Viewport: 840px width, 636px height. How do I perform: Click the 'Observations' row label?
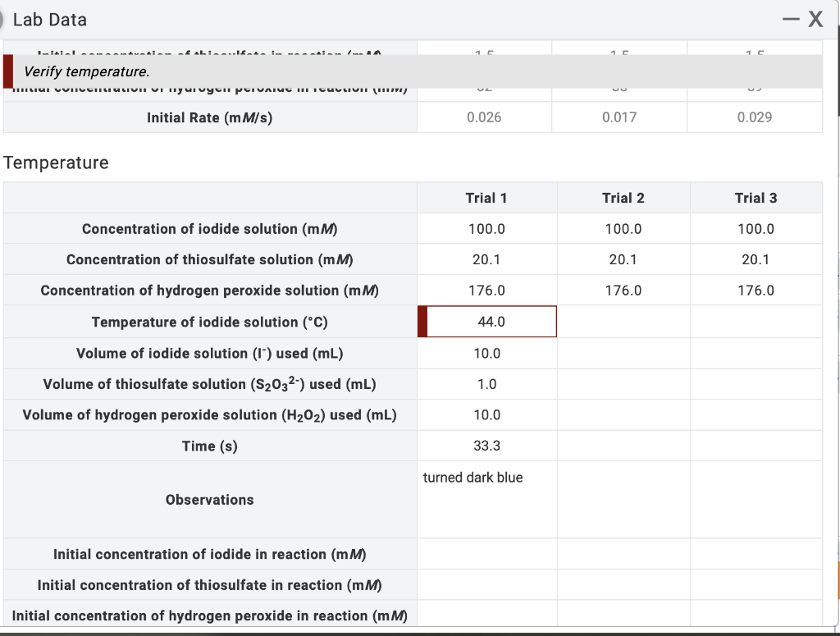click(210, 500)
